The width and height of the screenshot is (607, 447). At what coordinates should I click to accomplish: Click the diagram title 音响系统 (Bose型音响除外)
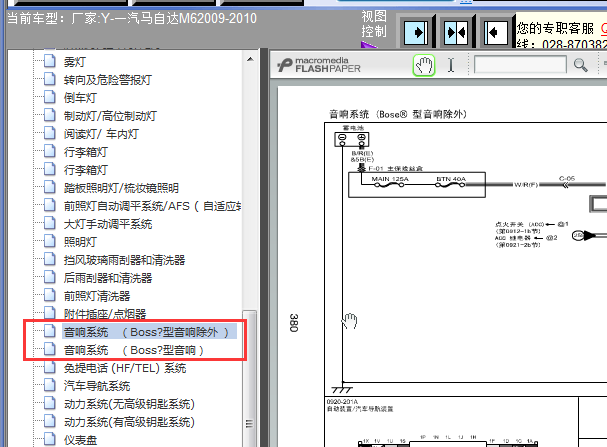(398, 114)
